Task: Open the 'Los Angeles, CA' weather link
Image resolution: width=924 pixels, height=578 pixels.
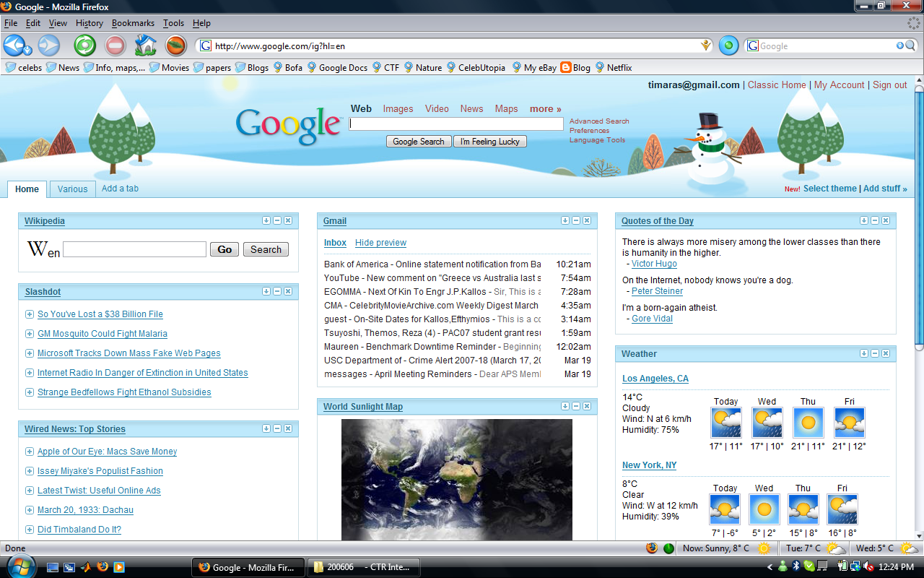Action: [x=655, y=379]
